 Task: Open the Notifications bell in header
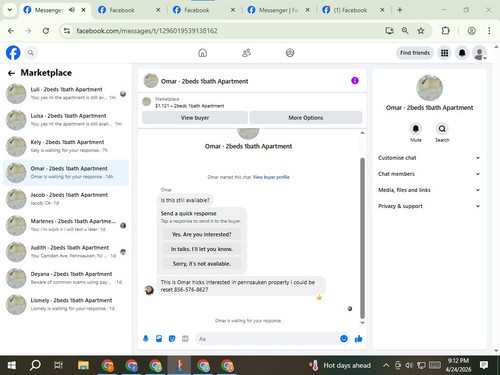pyautogui.click(x=462, y=53)
